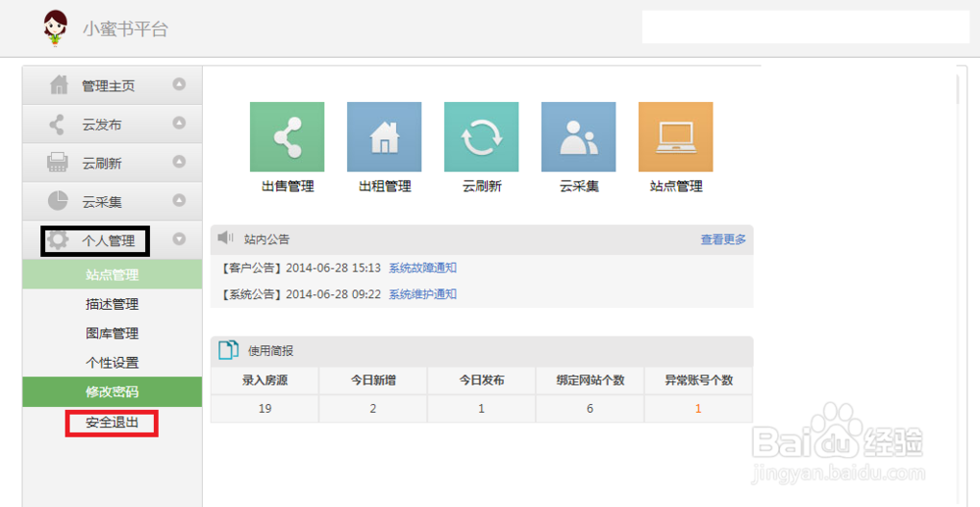The height and width of the screenshot is (507, 980).
Task: Open 云采集 menu in the sidebar
Action: coord(113,201)
